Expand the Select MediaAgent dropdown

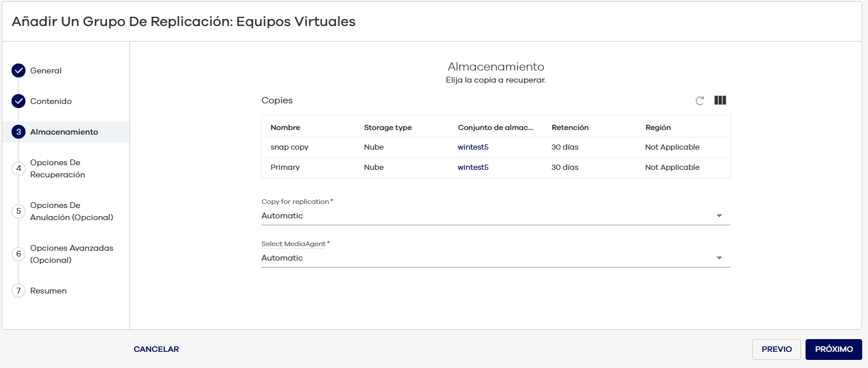(719, 258)
